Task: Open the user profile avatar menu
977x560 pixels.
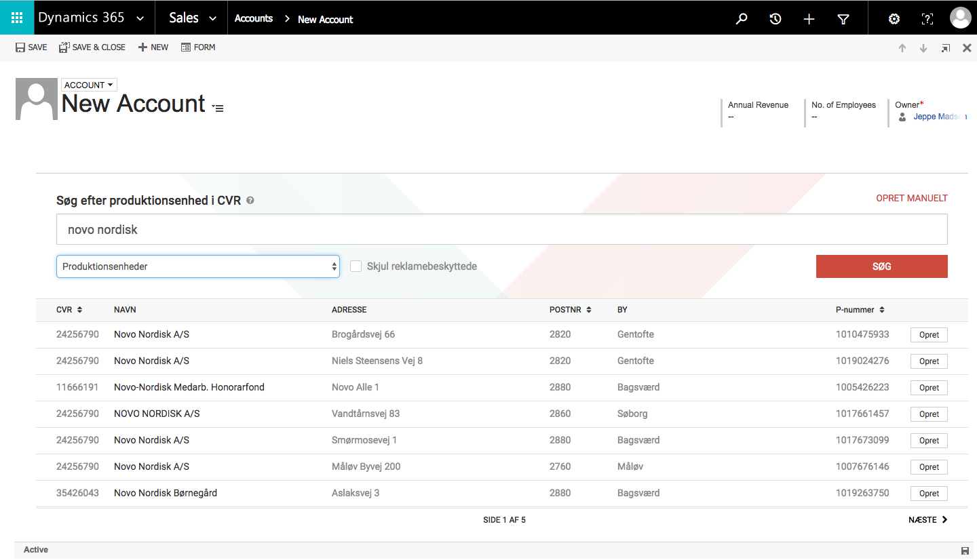Action: click(x=960, y=18)
